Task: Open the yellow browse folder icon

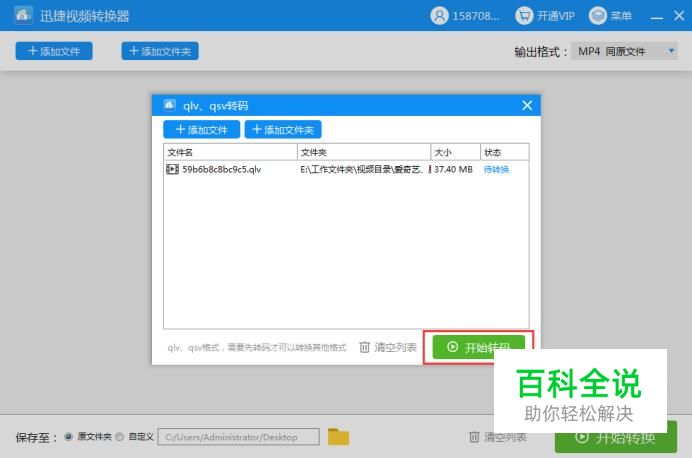Action: click(x=338, y=437)
